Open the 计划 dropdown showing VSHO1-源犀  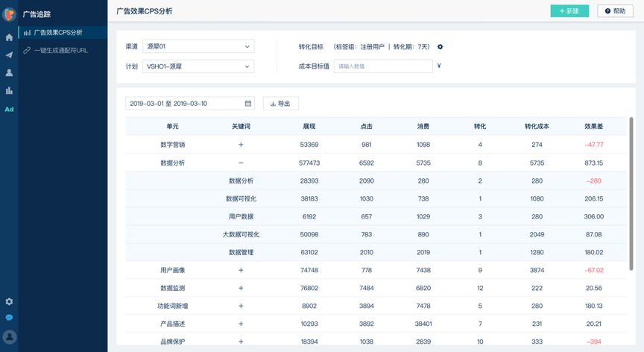click(x=198, y=66)
